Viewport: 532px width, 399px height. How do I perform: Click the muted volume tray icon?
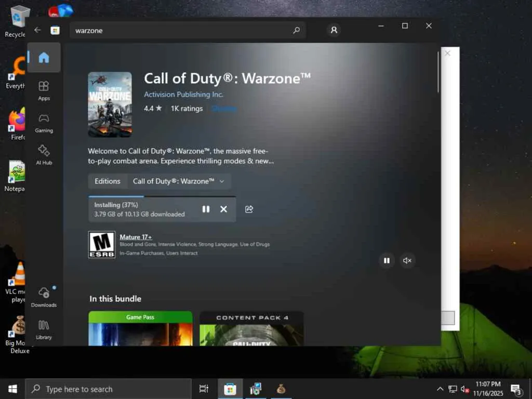pyautogui.click(x=465, y=389)
